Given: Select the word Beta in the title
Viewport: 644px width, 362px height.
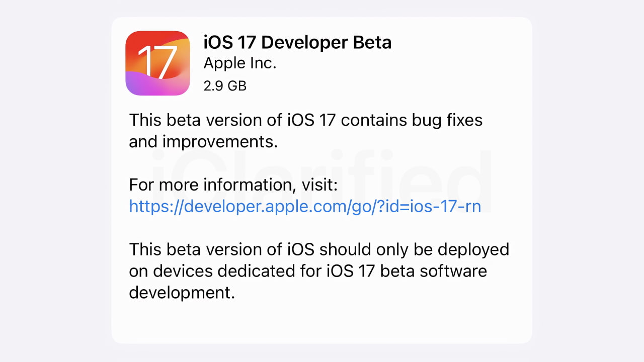Looking at the screenshot, I should pos(371,42).
